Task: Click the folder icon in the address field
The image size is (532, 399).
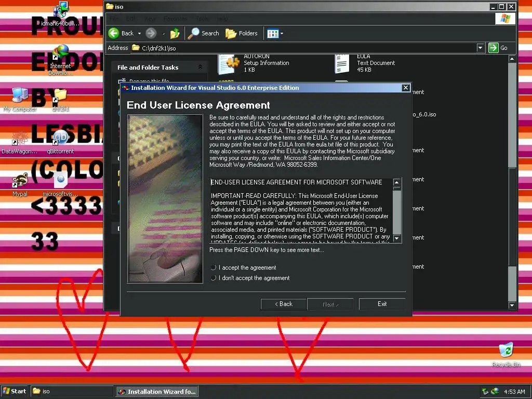Action: click(x=136, y=48)
